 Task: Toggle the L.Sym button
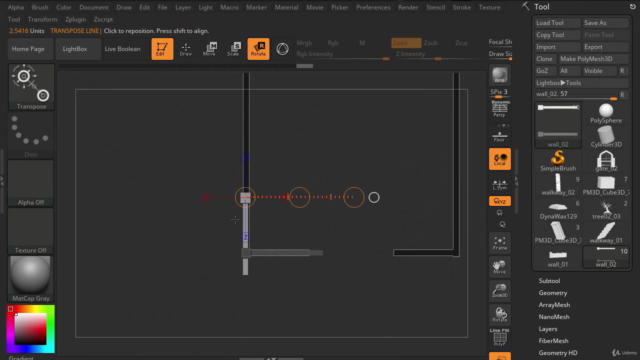tap(500, 184)
